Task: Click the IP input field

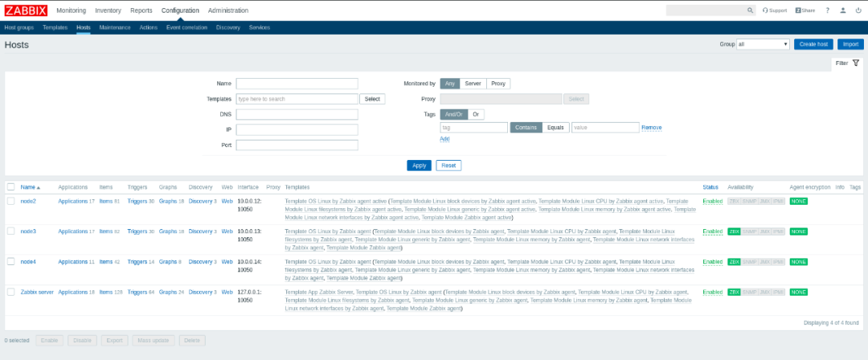Action: pyautogui.click(x=297, y=129)
